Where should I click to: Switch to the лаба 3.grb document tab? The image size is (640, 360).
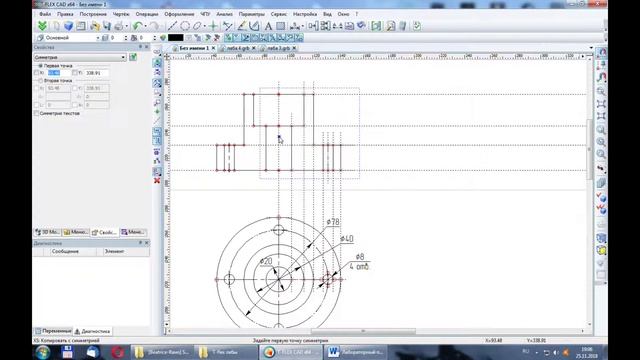278,48
